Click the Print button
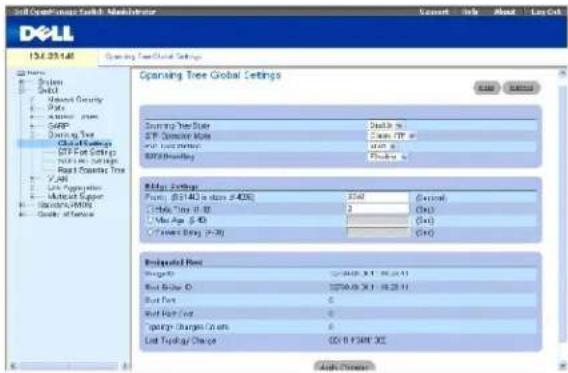568x373 pixels. [x=486, y=88]
